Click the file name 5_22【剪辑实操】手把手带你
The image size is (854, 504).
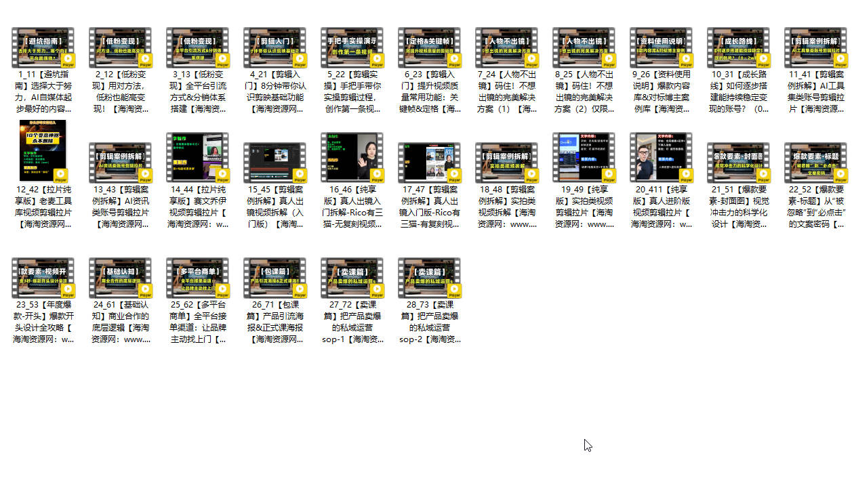(352, 91)
